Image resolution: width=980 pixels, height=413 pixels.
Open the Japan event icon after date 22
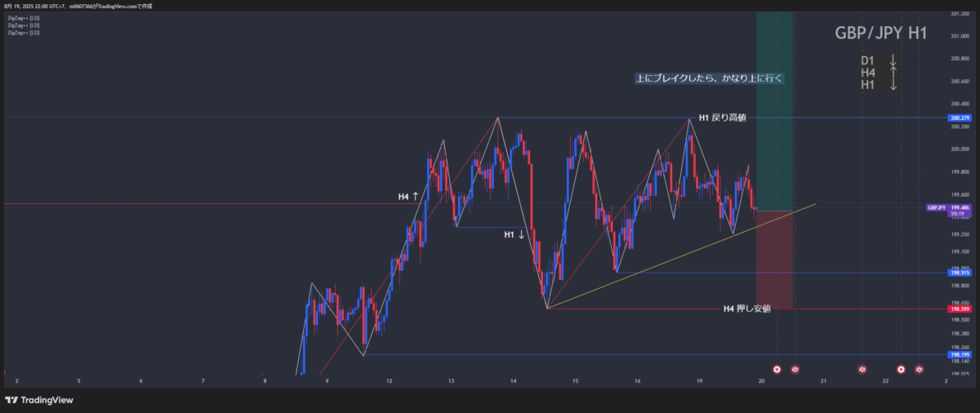[x=901, y=370]
